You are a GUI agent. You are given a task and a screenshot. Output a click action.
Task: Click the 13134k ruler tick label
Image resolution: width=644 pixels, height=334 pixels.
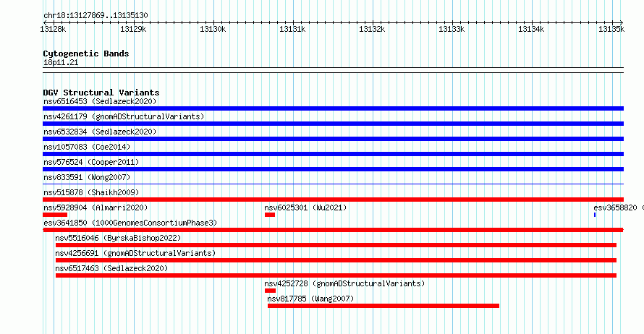(531, 29)
